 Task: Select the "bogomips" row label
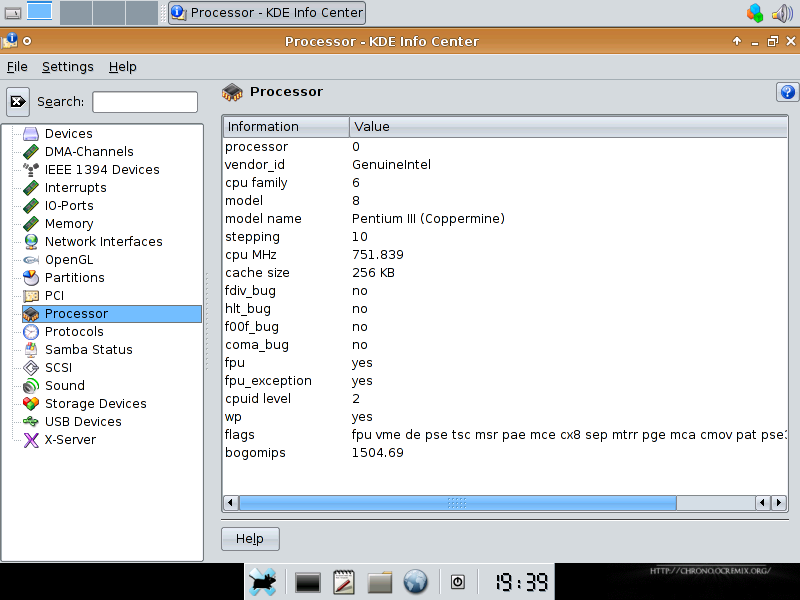click(x=255, y=453)
